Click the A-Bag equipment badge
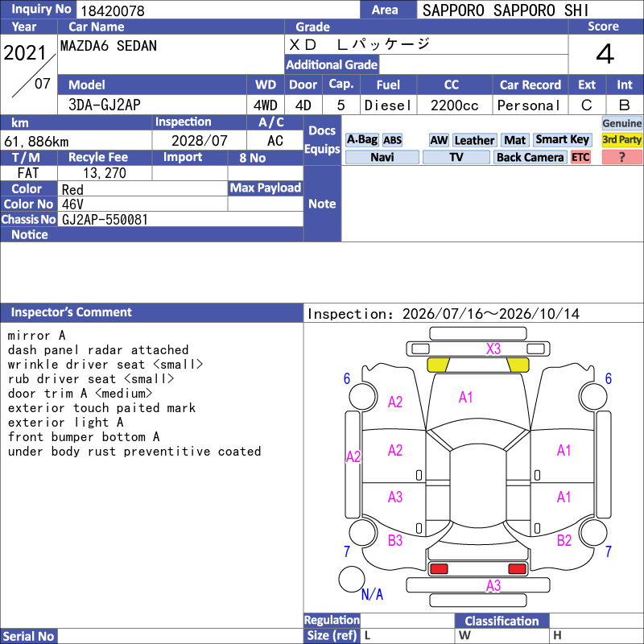Viewport: 644px width, 644px height. pyautogui.click(x=361, y=140)
